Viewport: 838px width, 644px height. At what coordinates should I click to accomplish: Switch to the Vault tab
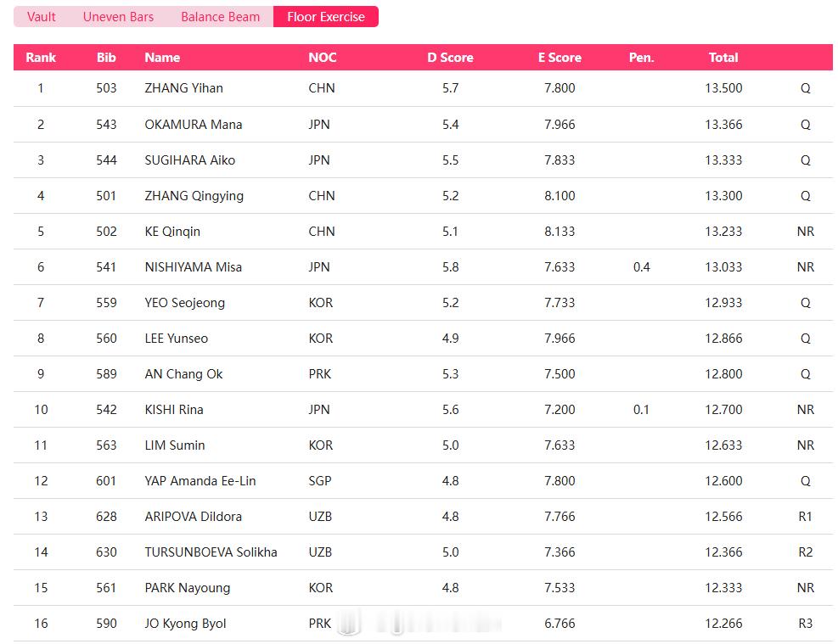[41, 17]
